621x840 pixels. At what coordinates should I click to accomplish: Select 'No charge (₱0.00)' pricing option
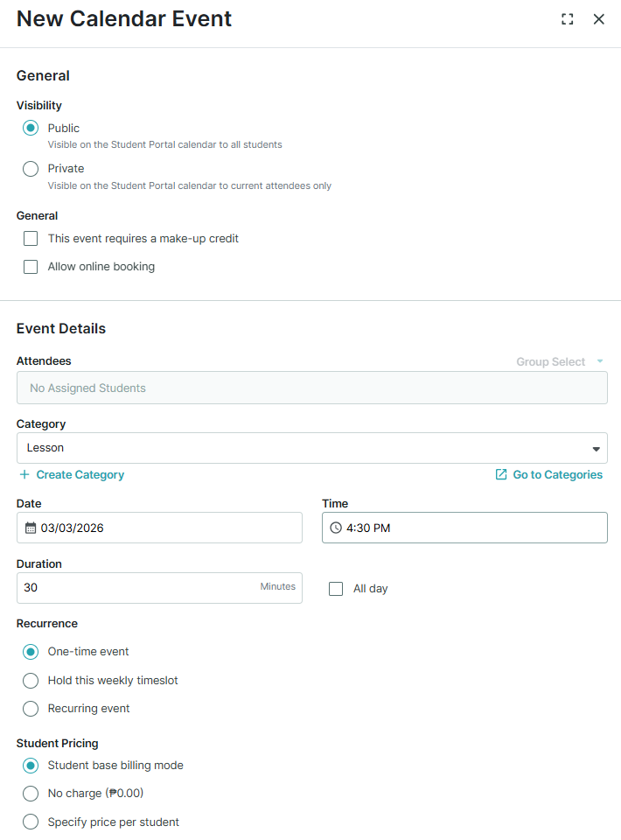pyautogui.click(x=31, y=793)
